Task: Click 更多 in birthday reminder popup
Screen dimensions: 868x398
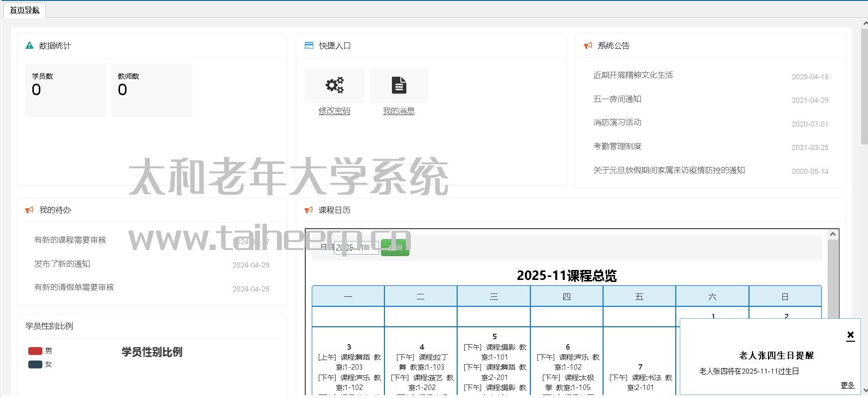Action: (848, 385)
